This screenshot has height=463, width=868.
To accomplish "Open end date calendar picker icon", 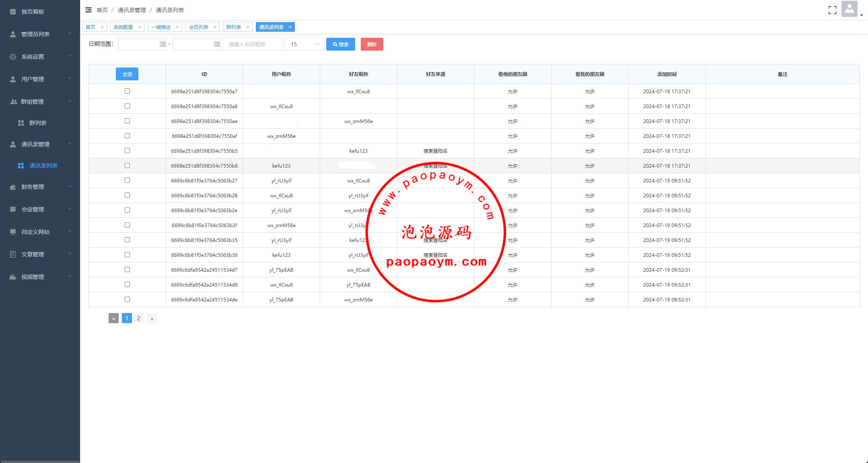I will click(217, 44).
